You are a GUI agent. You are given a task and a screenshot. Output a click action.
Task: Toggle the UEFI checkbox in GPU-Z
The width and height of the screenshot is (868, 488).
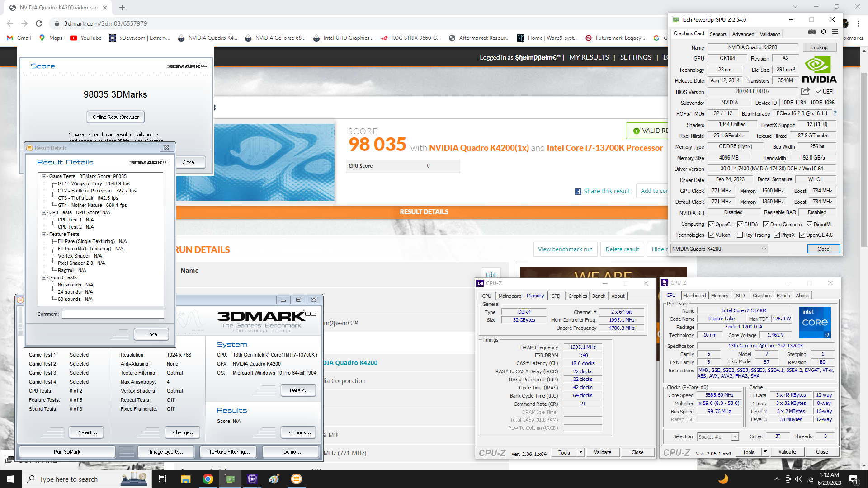tap(818, 92)
